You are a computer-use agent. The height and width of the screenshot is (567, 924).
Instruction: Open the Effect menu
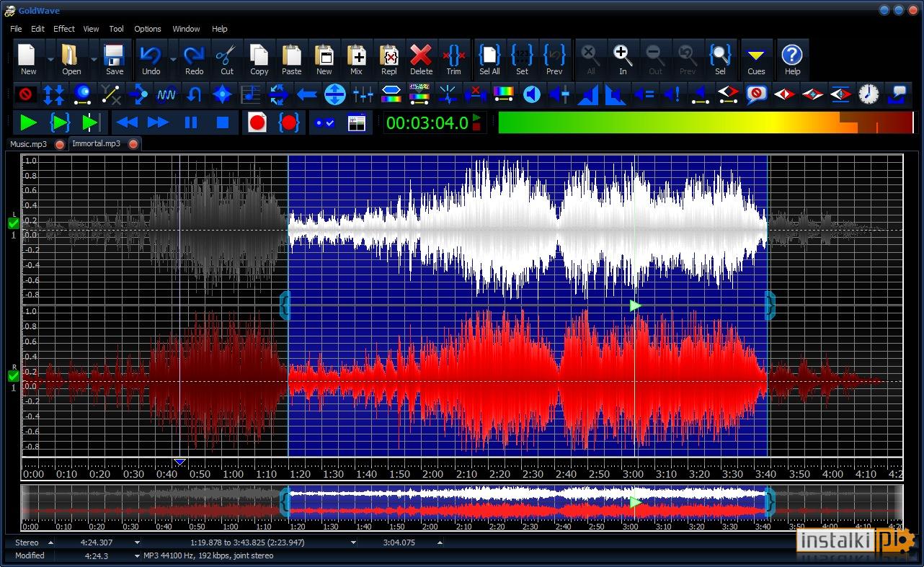tap(64, 29)
